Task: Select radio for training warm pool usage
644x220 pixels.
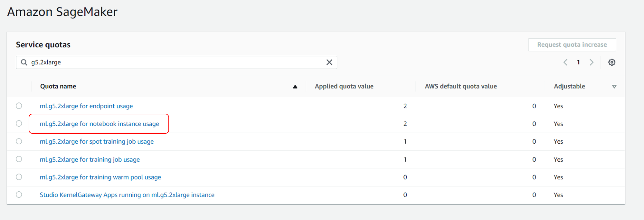Action: pos(19,177)
